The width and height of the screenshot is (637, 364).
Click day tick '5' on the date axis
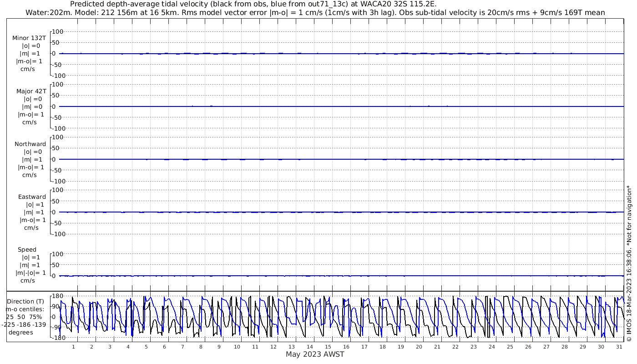click(x=146, y=347)
